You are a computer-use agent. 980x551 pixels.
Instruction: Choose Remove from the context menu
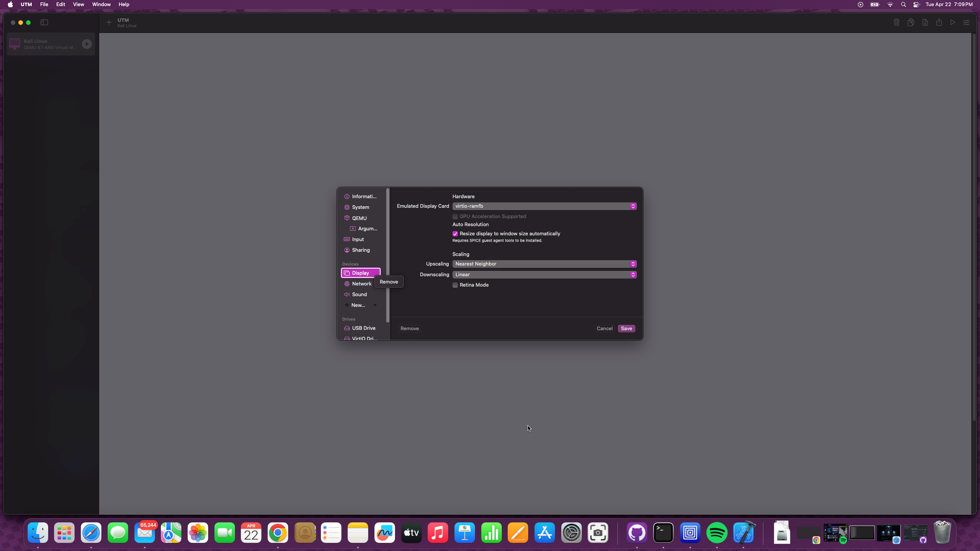389,282
